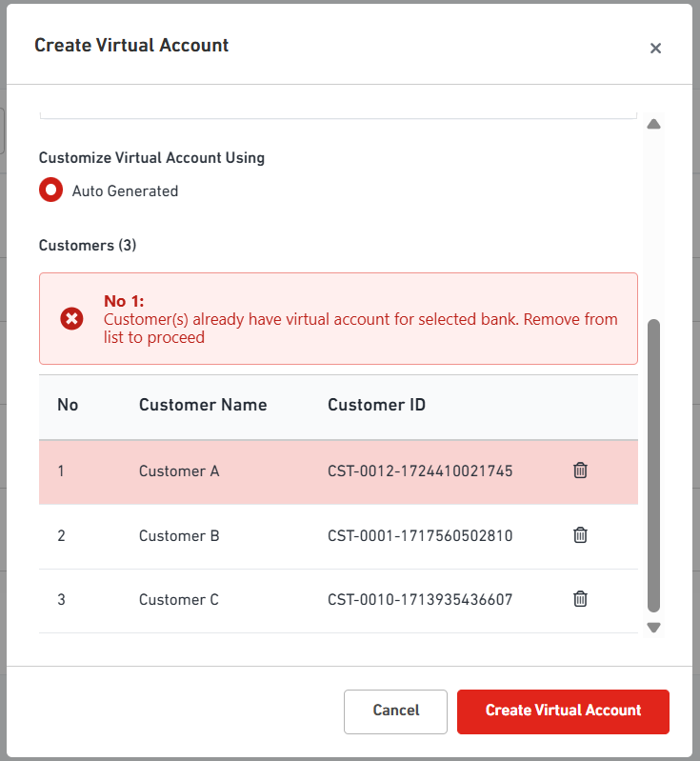Click the scrollbar up arrow
This screenshot has width=700, height=761.
click(653, 125)
